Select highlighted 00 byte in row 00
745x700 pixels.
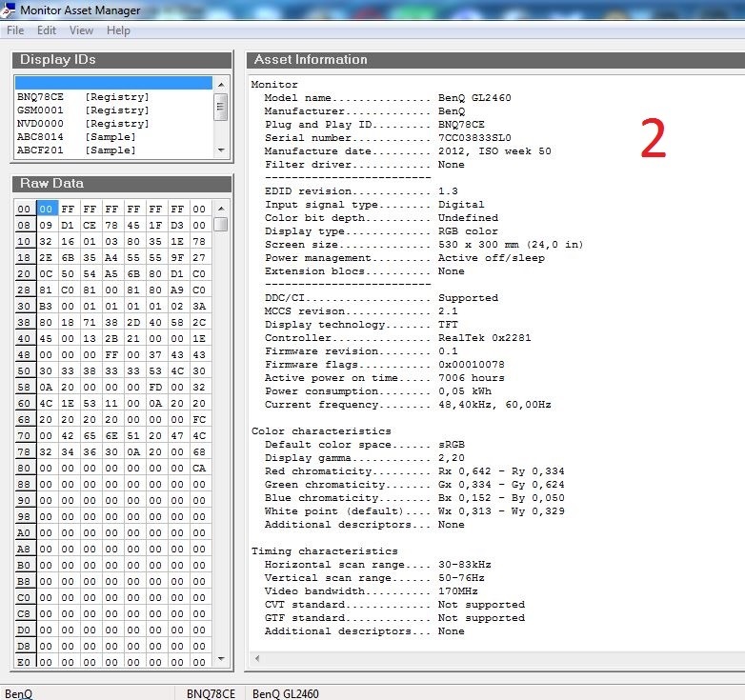[x=46, y=209]
